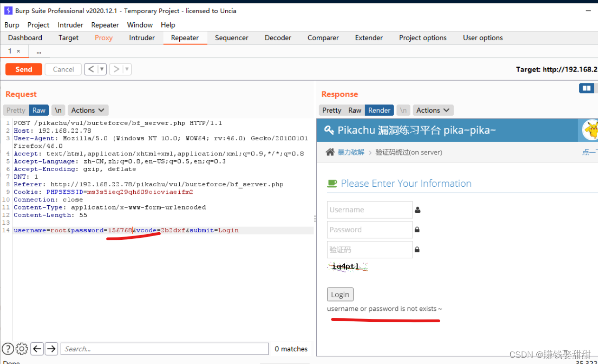Screen dimensions: 598x364
Task: Click the username=root POST body line
Action: [x=126, y=230]
